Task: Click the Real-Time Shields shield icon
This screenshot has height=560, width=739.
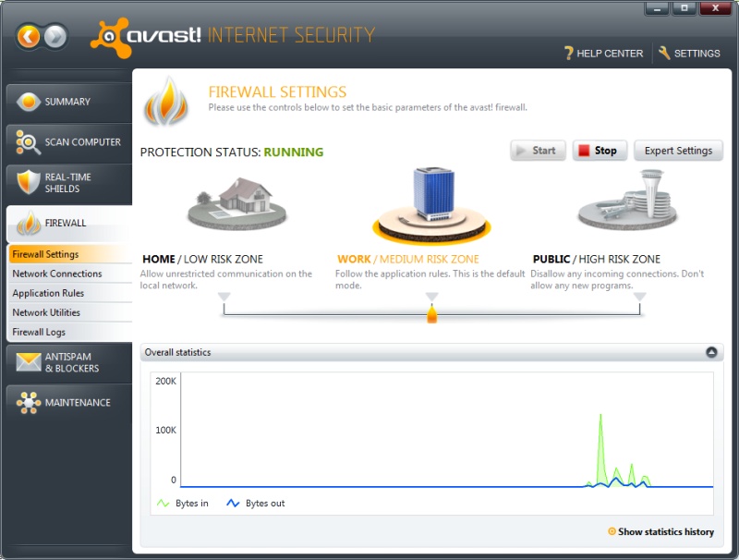Action: point(29,182)
